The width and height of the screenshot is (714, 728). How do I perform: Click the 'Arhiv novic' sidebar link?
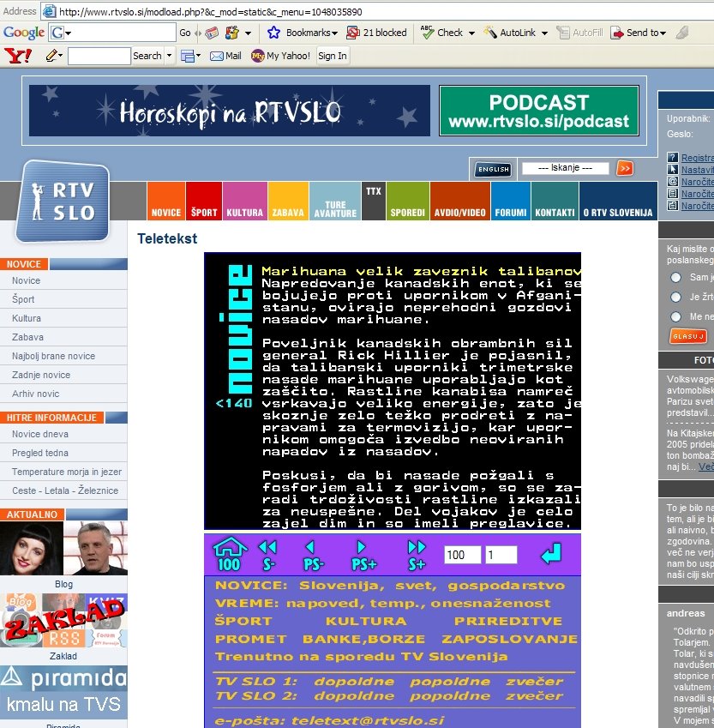(x=36, y=394)
